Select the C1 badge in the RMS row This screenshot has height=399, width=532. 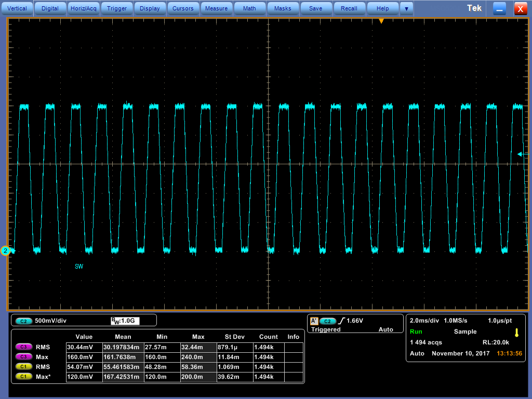[23, 367]
